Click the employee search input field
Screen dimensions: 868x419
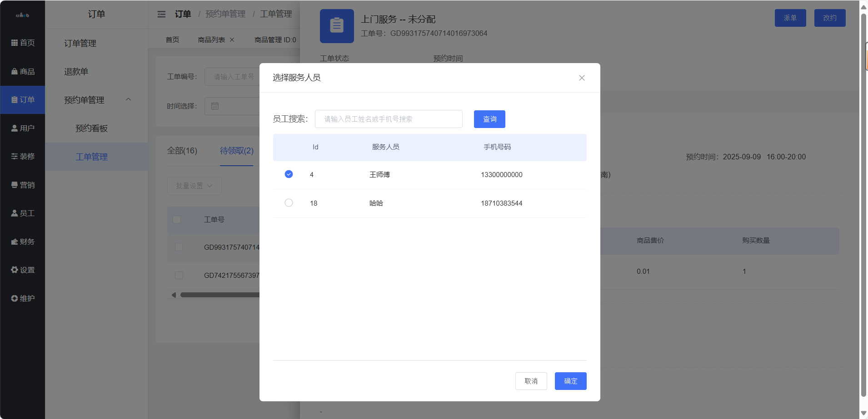[x=388, y=118]
